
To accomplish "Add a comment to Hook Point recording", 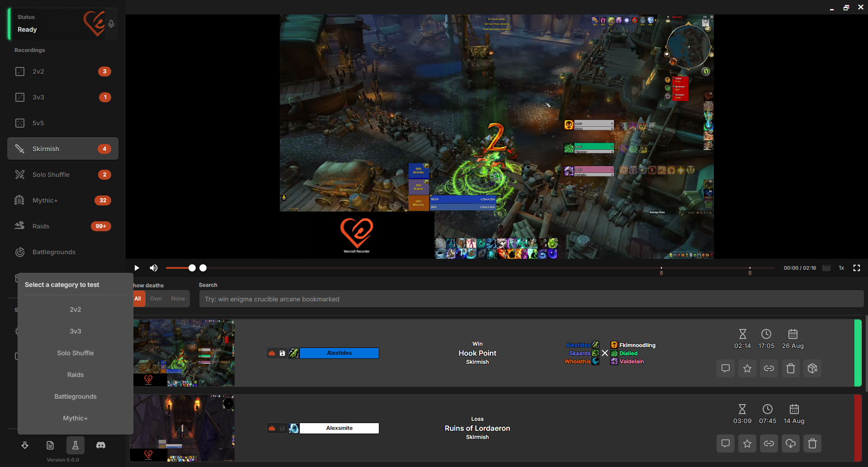I will pos(726,368).
